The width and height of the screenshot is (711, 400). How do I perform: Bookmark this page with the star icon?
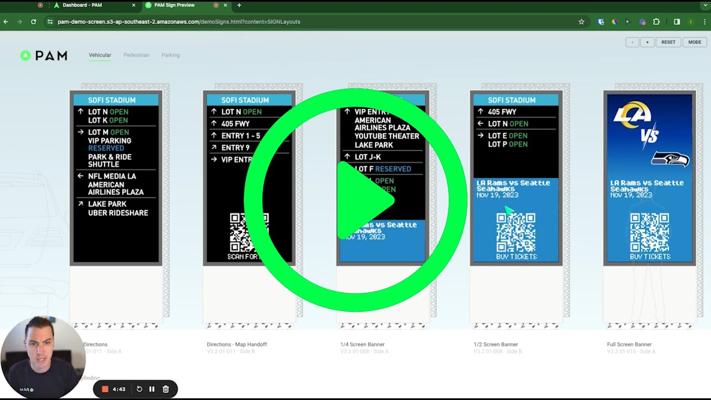tap(581, 21)
